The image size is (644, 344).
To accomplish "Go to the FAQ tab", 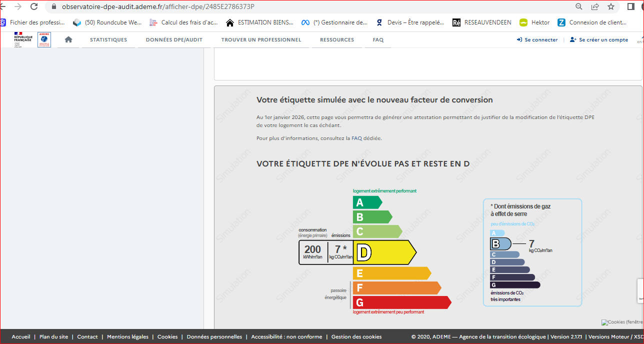I will (378, 40).
